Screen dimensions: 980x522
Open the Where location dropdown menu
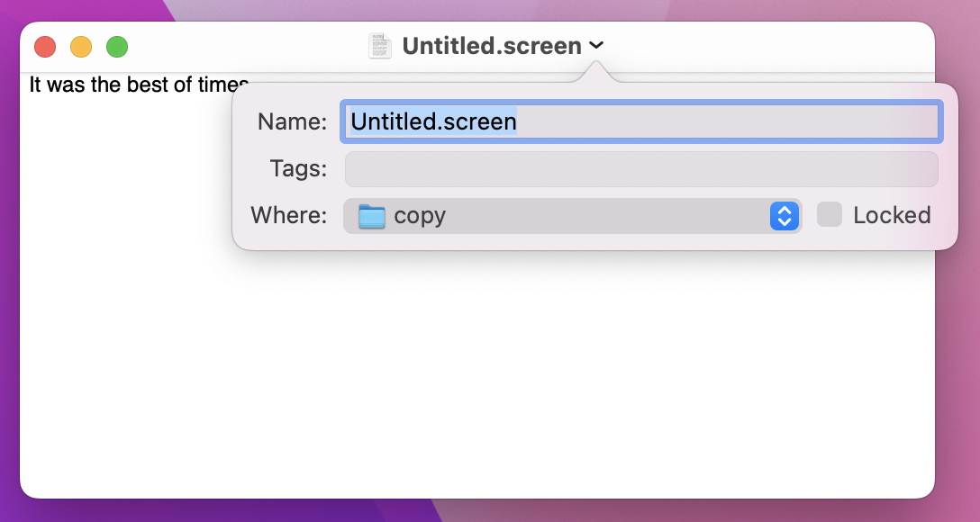[x=572, y=215]
